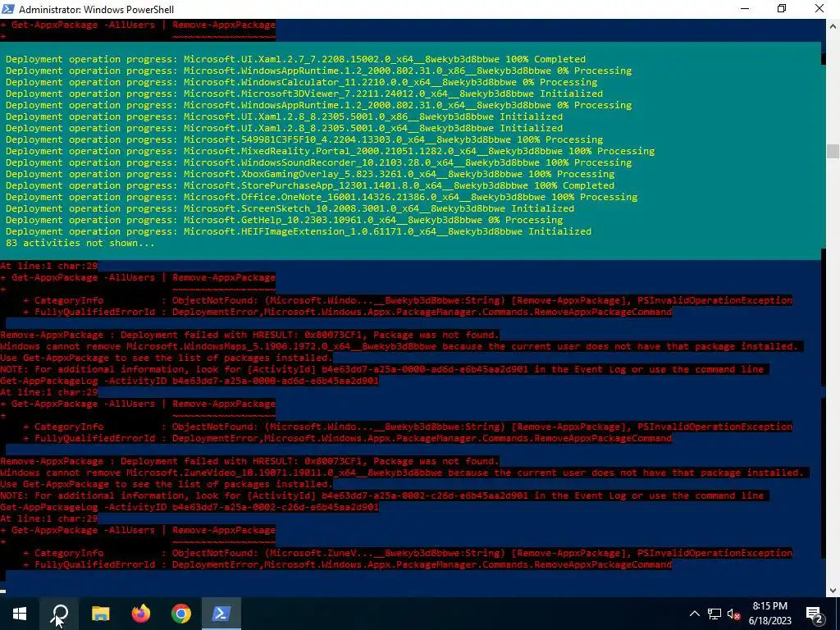This screenshot has width=840, height=630.
Task: Select the PowerShell taskbar button
Action: pos(221,614)
